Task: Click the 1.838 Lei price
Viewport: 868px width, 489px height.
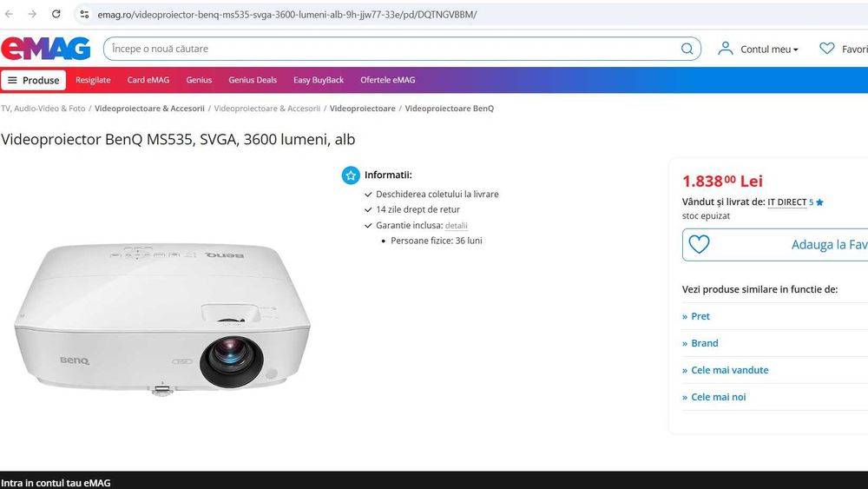Action: click(x=722, y=181)
